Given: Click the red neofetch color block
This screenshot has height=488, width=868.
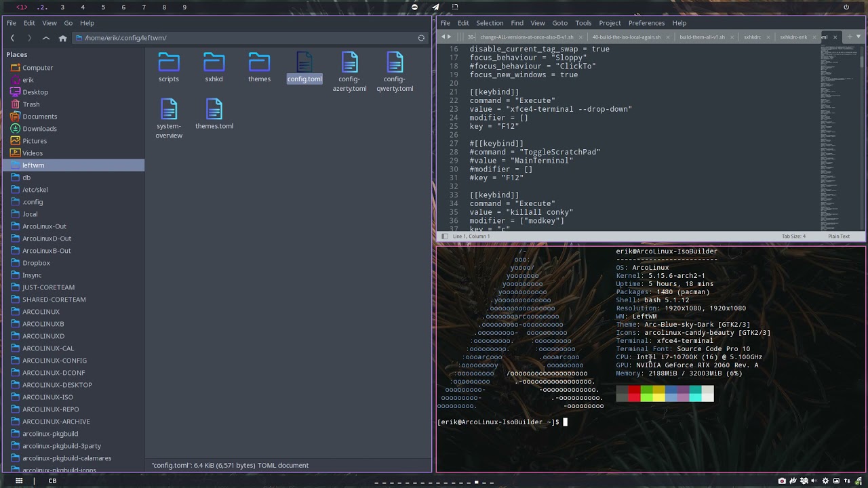Looking at the screenshot, I should [x=634, y=394].
